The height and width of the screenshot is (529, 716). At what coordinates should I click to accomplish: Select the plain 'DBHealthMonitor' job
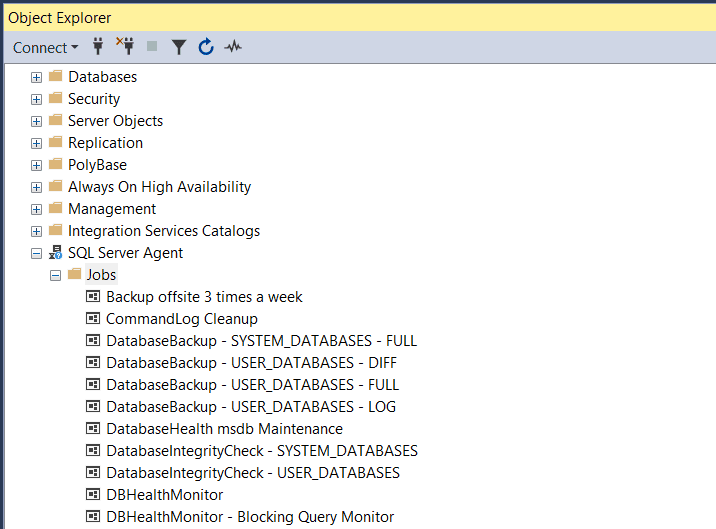point(164,495)
